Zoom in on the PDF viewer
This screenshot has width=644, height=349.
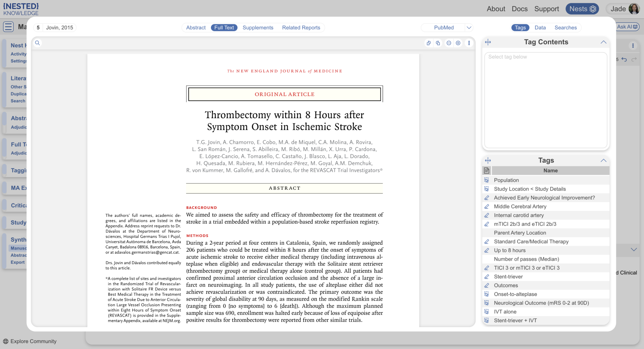(458, 43)
